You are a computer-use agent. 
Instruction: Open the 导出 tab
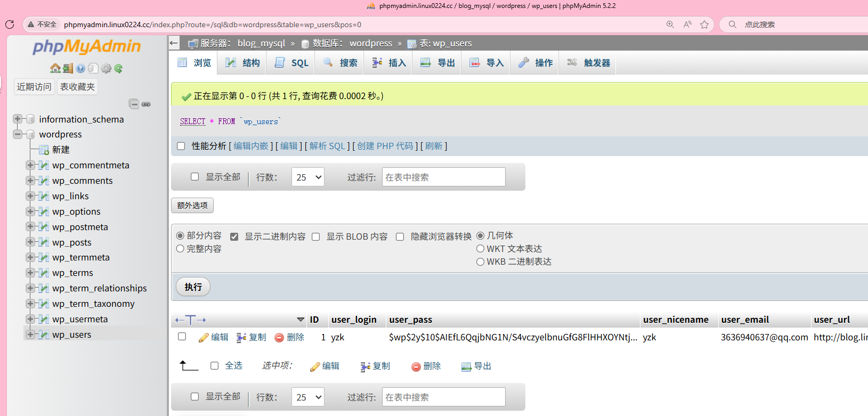(438, 63)
